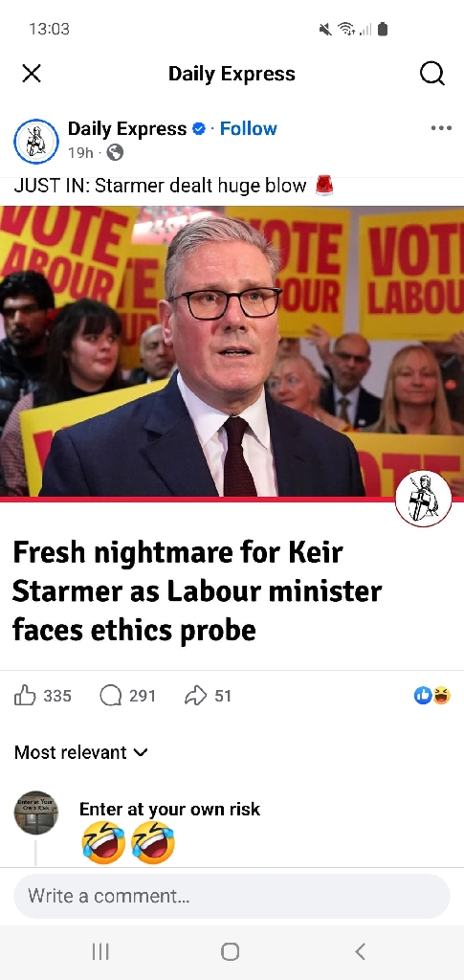Viewport: 464px width, 980px height.
Task: Open headline about Labour minister ethics probe
Action: (197, 590)
